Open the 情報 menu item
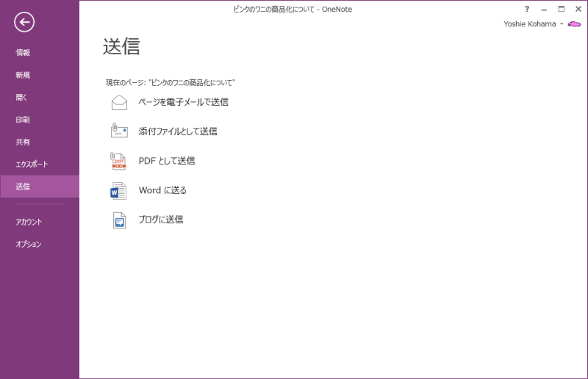The height and width of the screenshot is (379, 588). coord(23,52)
